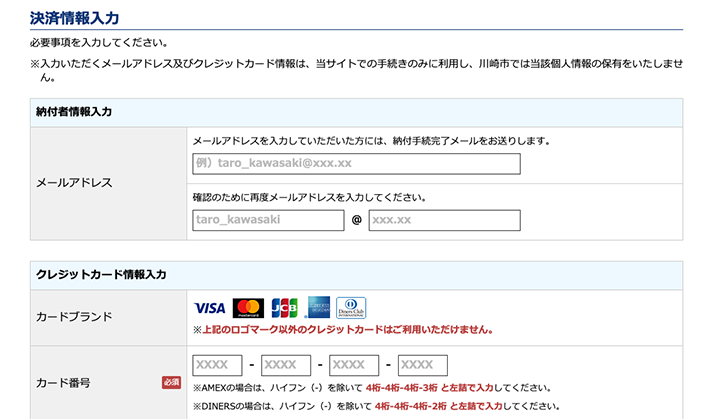Viewport: 720px width, 419px height.
Task: Click the メールアドレス row label
Action: coord(74,183)
